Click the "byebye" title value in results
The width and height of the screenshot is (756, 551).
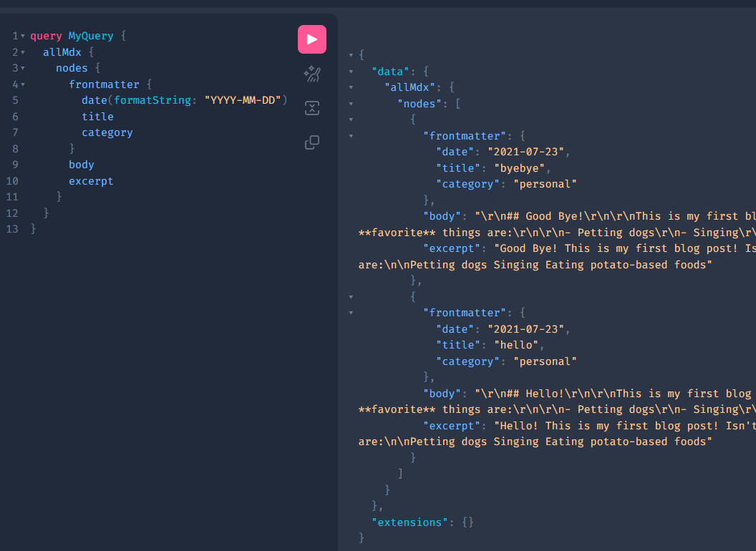[x=520, y=168]
